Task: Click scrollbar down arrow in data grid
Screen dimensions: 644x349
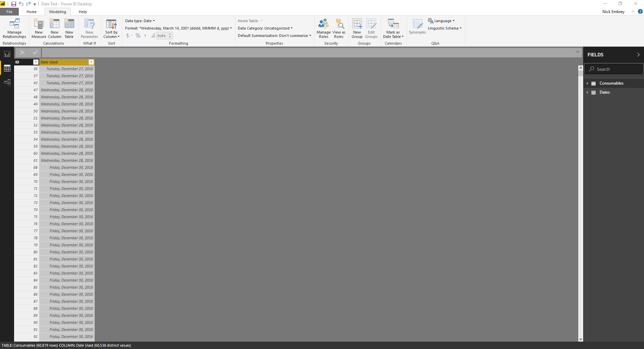Action: 581,339
